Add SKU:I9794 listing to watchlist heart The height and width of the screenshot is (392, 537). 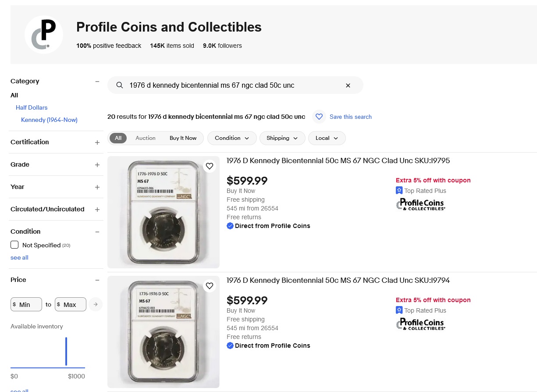point(210,286)
